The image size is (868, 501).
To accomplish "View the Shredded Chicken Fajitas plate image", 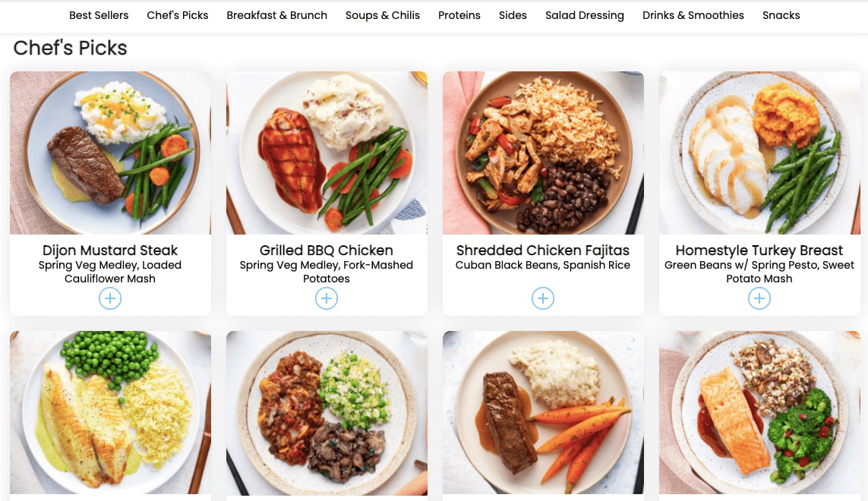I will click(543, 153).
